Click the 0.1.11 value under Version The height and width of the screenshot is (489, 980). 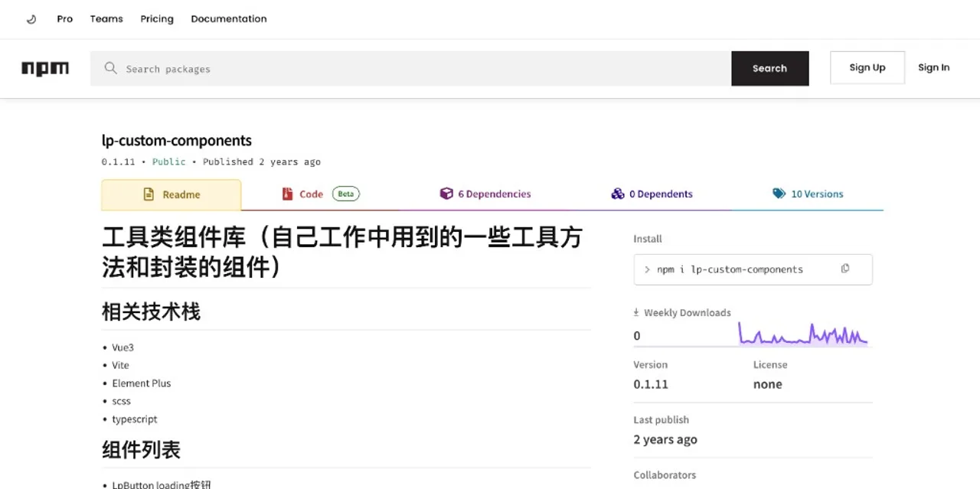[651, 384]
